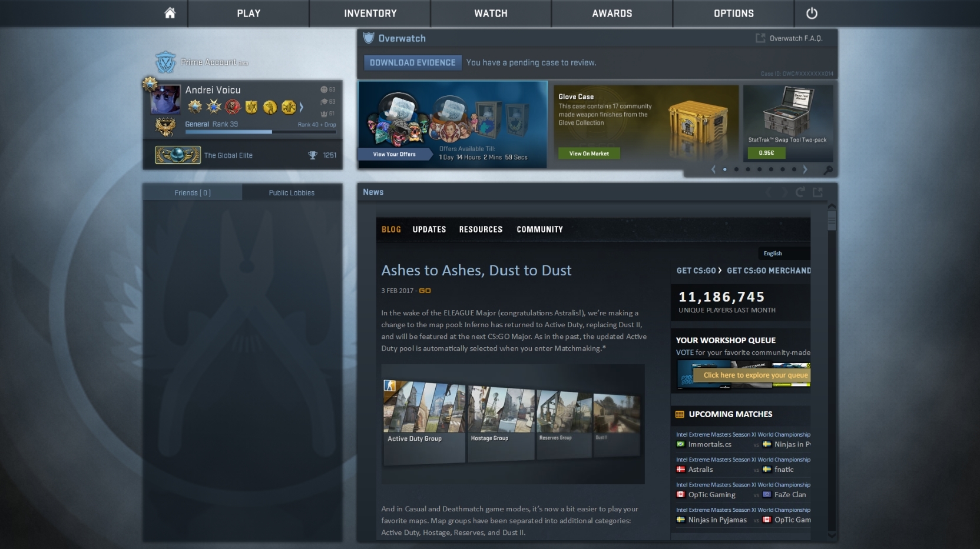Screen dimensions: 980x549
Task: Go back in the News browser
Action: coord(768,192)
